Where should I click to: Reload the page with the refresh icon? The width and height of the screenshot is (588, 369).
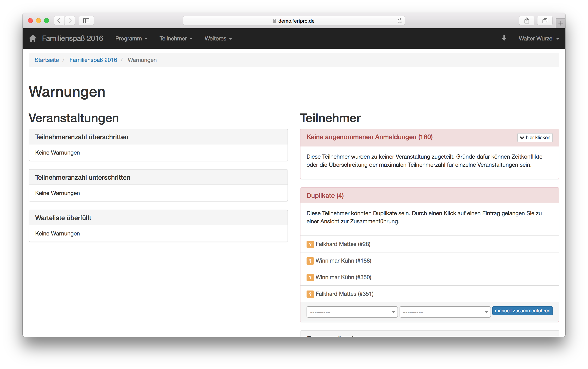400,21
